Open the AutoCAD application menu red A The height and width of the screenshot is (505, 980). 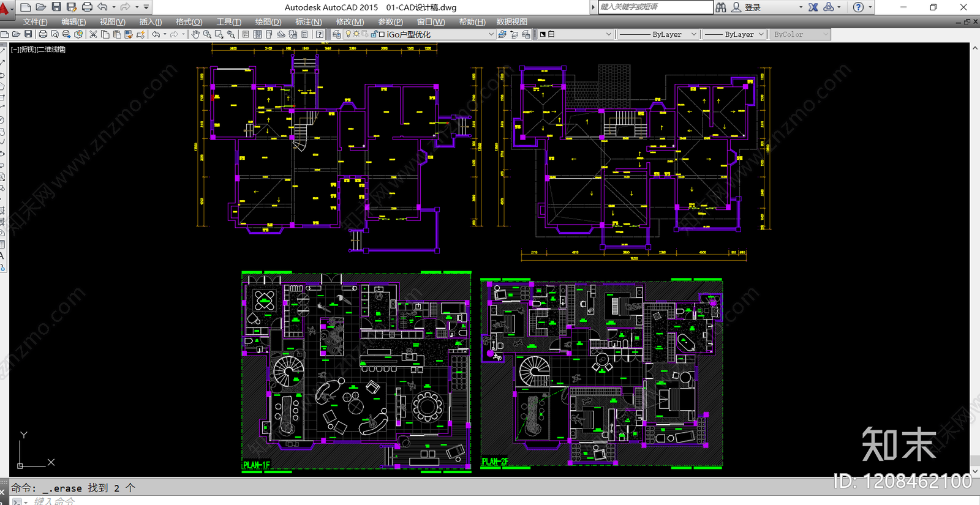click(x=5, y=8)
